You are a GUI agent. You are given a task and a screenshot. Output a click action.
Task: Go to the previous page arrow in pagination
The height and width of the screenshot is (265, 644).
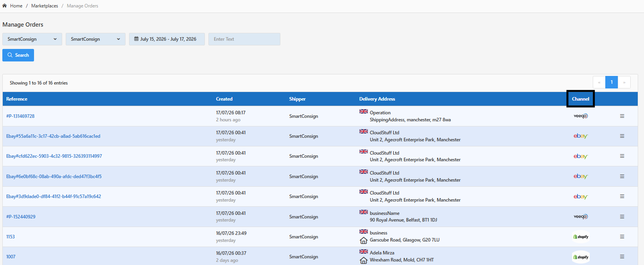point(599,82)
